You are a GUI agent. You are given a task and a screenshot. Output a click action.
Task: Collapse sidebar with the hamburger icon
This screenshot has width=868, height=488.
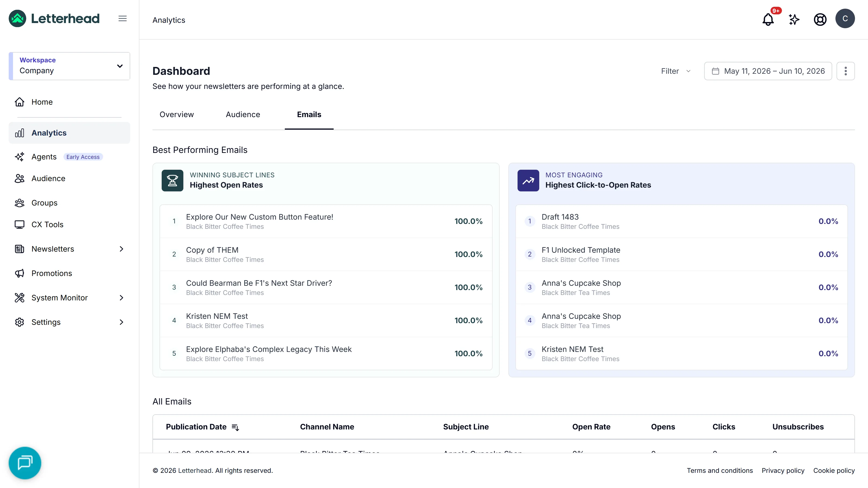123,18
